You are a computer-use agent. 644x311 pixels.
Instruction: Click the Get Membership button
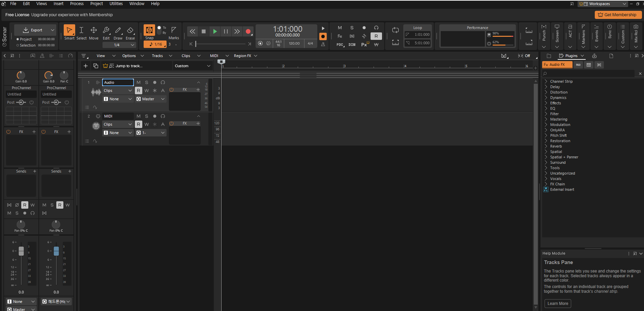point(618,15)
